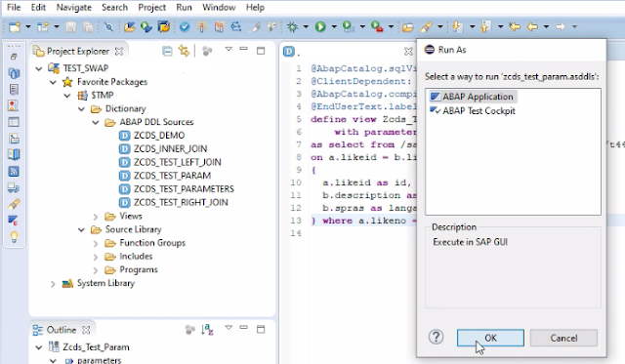Click the Debug bug toolbar icon

click(293, 26)
